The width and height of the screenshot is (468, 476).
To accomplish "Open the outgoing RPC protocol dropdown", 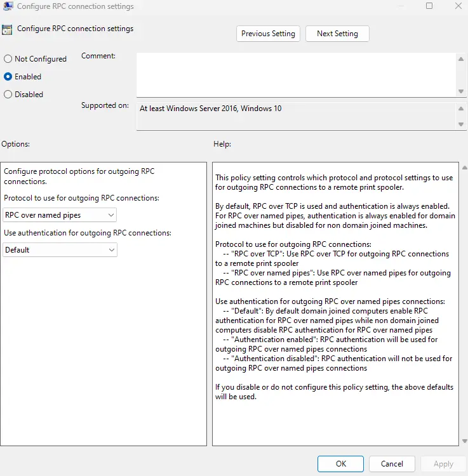I will [x=60, y=215].
